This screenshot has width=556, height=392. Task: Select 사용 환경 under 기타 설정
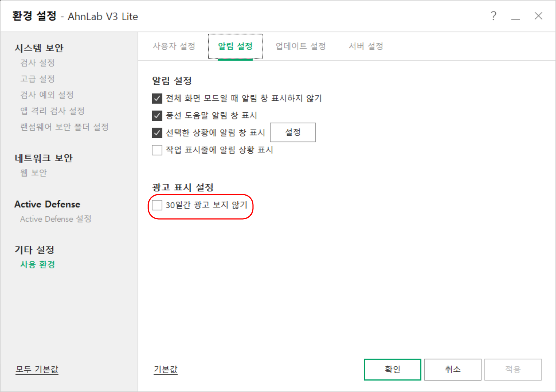pos(37,264)
